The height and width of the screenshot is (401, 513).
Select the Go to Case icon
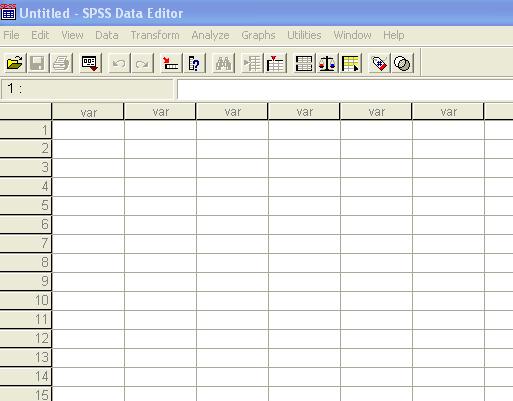(x=171, y=63)
